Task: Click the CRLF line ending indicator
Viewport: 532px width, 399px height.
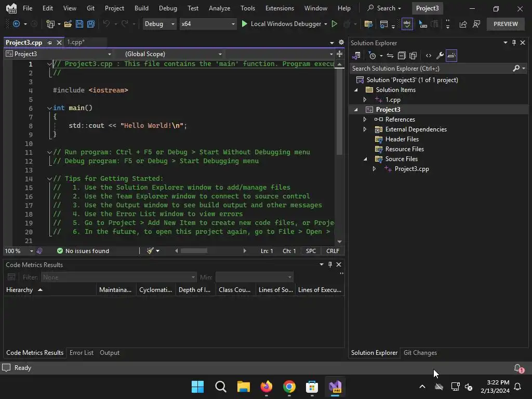Action: [332, 251]
